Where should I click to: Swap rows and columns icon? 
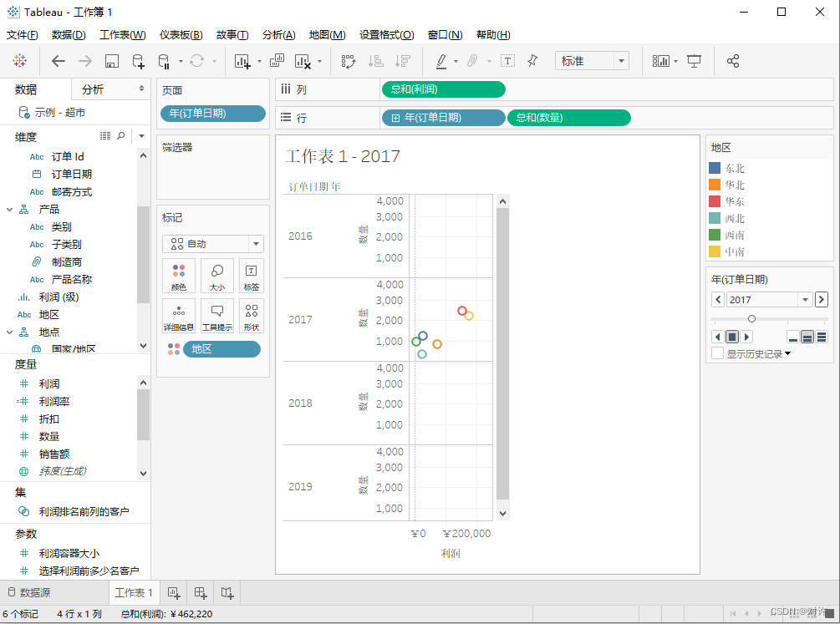tap(349, 61)
